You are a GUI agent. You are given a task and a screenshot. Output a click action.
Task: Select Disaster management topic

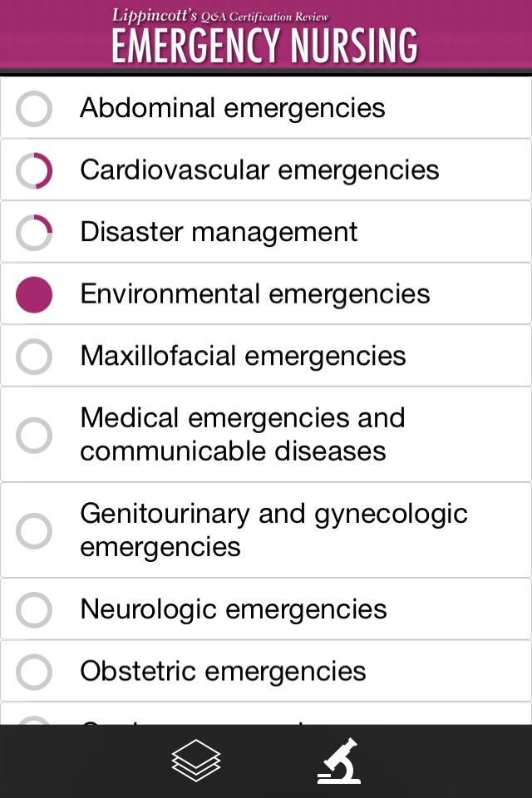coord(219,232)
